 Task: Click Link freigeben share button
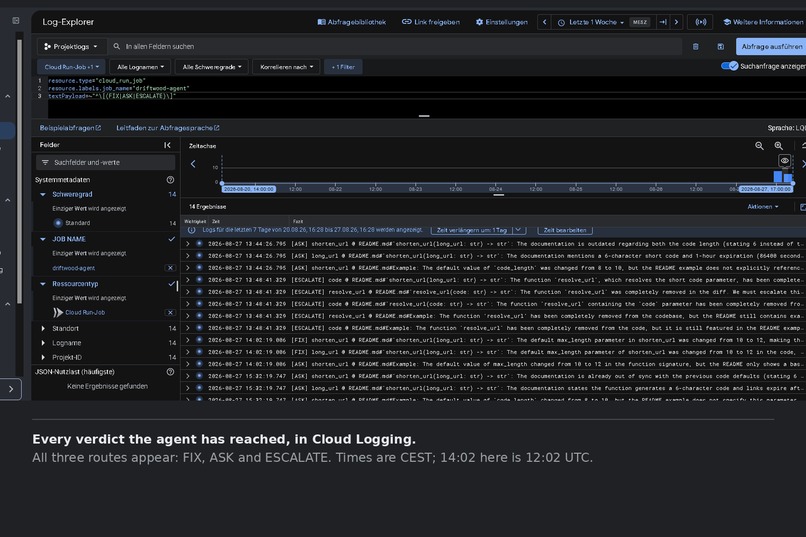pos(431,22)
